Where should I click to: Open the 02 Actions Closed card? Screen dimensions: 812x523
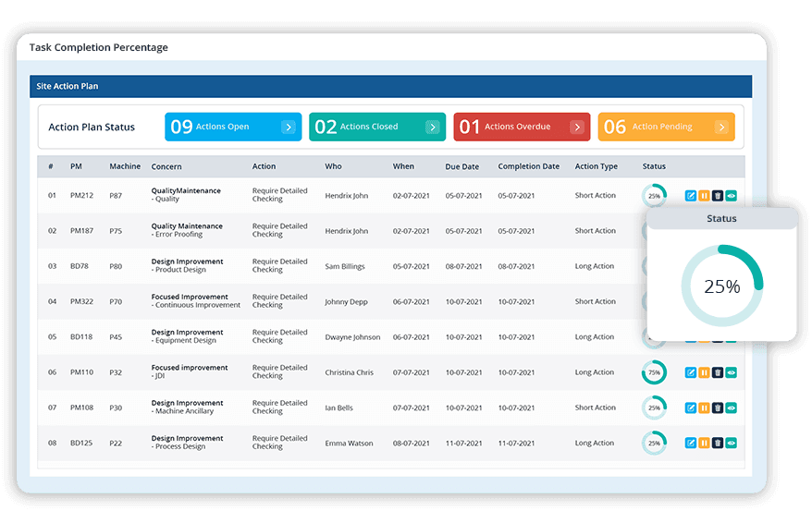click(x=377, y=127)
